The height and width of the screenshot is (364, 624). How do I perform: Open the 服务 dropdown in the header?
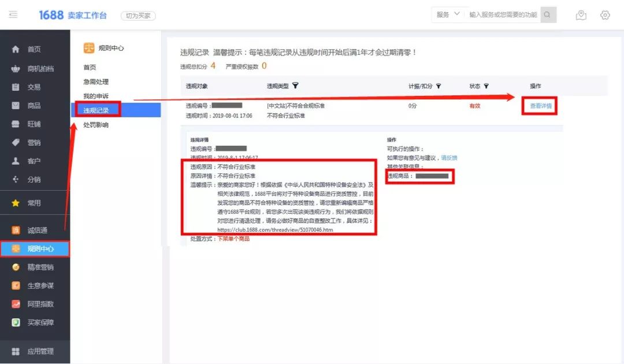click(x=448, y=14)
